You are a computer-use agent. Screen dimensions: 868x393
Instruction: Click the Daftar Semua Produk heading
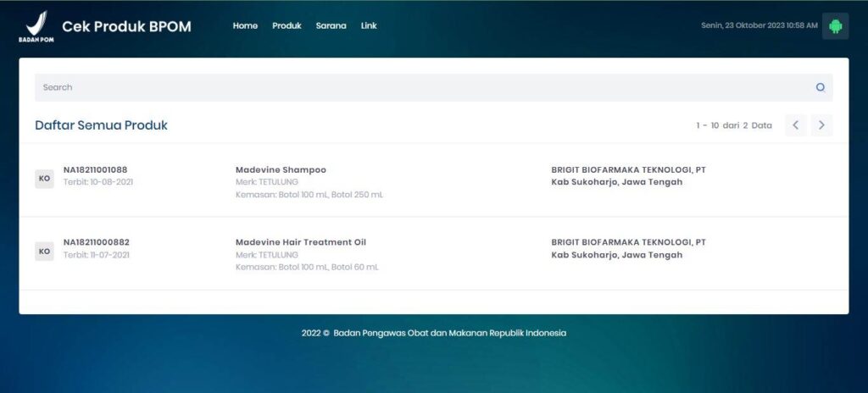pyautogui.click(x=102, y=125)
